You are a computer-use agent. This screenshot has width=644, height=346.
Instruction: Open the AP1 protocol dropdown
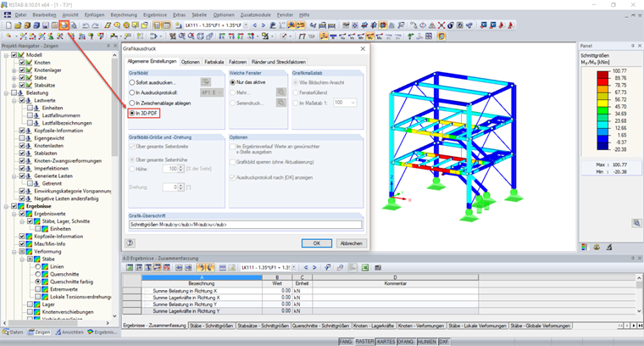220,93
